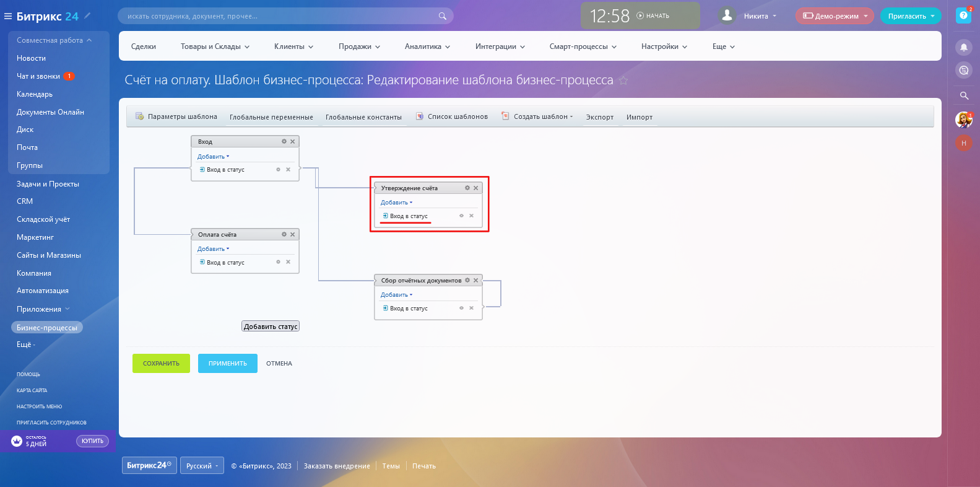
Task: Open Глобальные переменные
Action: pos(271,117)
